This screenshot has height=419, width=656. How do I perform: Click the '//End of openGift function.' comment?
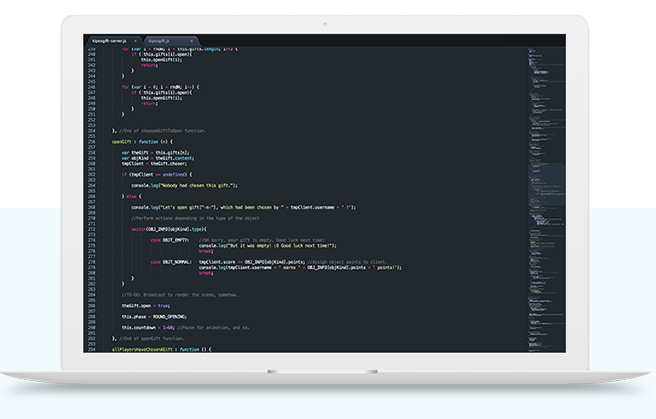(152, 338)
